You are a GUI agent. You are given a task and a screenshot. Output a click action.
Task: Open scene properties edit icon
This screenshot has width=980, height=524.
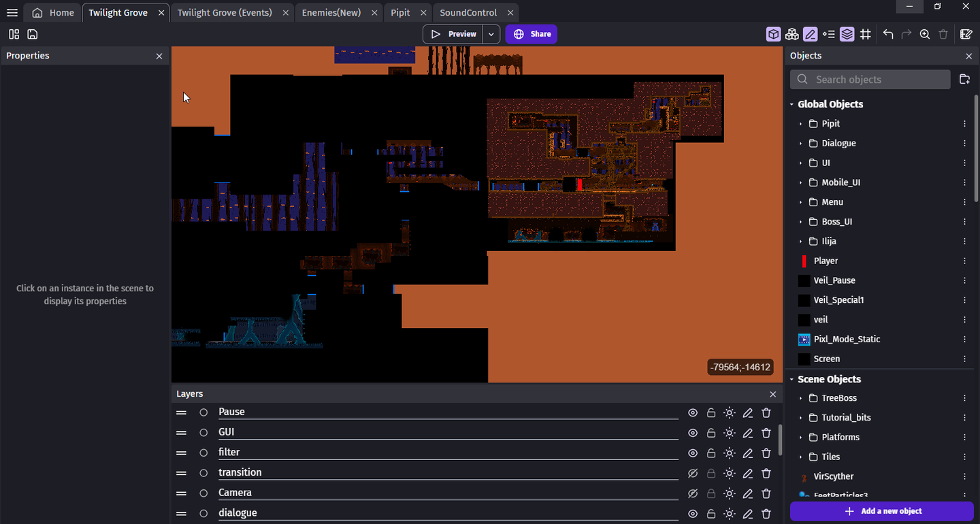tap(966, 34)
